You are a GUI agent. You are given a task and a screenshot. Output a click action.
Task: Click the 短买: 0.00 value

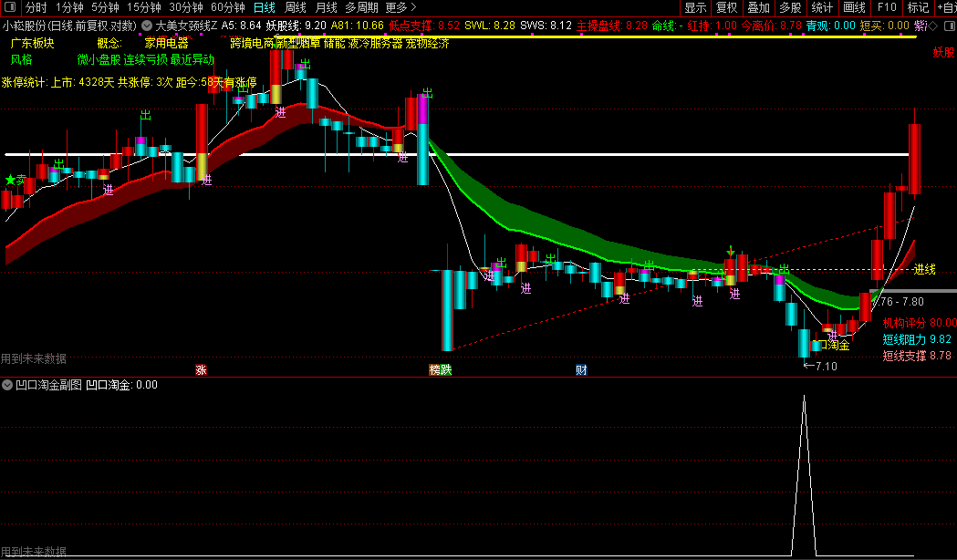(x=884, y=26)
